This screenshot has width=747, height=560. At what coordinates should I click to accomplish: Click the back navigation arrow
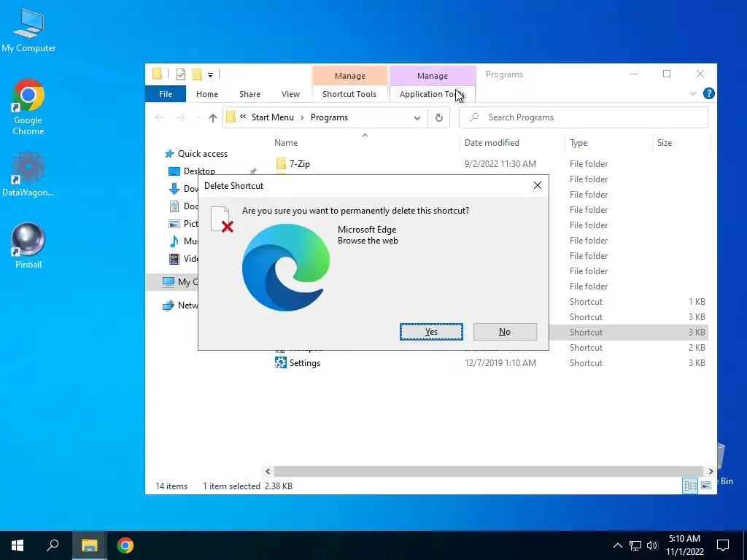coord(159,117)
